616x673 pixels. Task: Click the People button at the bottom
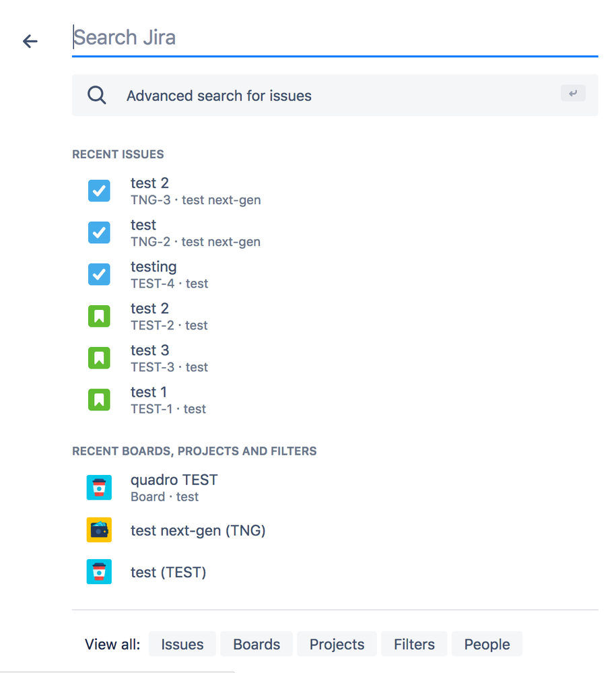click(486, 644)
